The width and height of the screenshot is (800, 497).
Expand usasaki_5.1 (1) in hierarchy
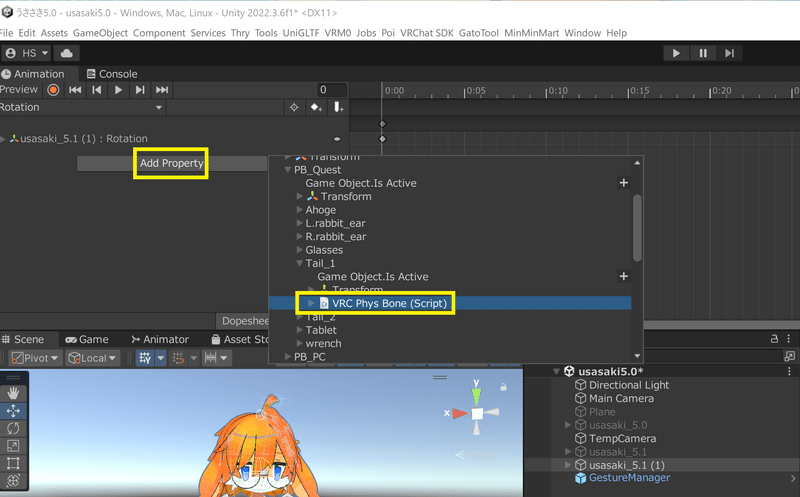567,465
